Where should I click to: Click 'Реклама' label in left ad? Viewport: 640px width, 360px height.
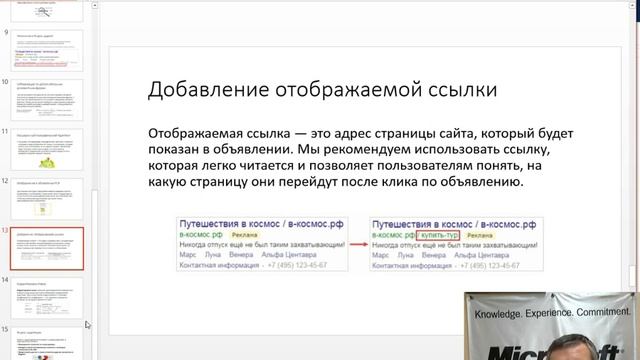[244, 235]
